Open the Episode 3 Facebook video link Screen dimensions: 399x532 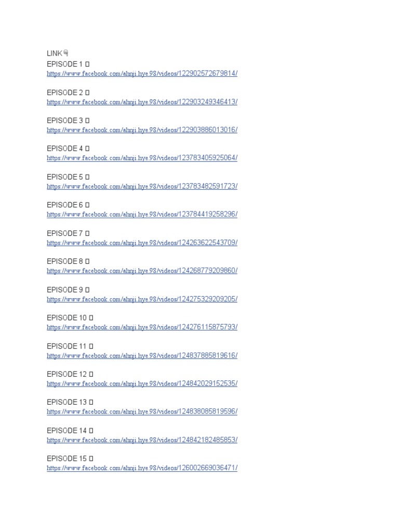(142, 129)
